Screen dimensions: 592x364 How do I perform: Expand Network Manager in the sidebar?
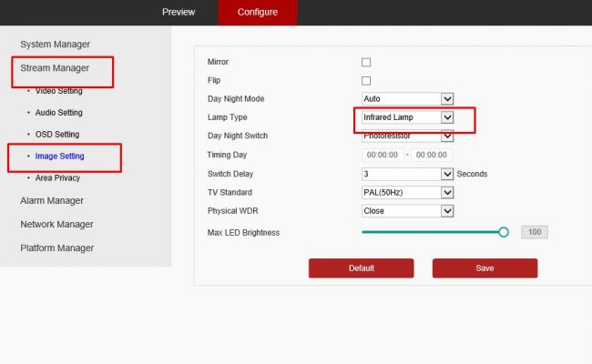56,224
